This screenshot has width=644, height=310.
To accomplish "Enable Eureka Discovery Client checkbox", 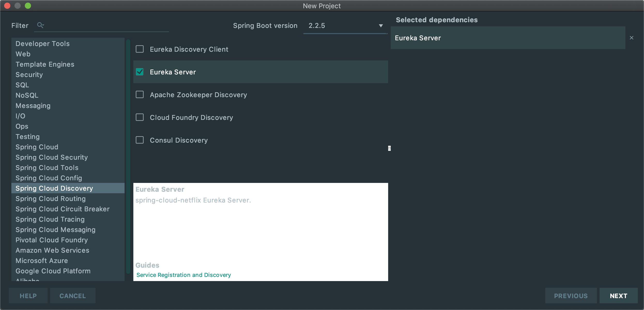I will [140, 49].
